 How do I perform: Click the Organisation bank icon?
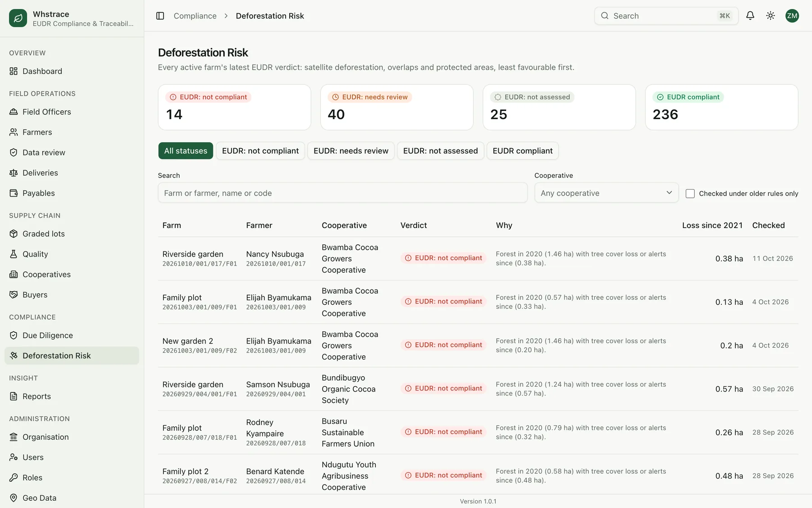pyautogui.click(x=14, y=437)
